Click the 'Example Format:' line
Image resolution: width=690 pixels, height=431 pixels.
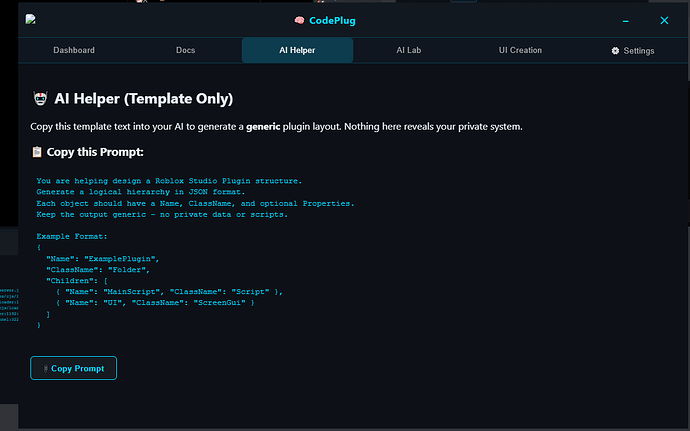72,236
